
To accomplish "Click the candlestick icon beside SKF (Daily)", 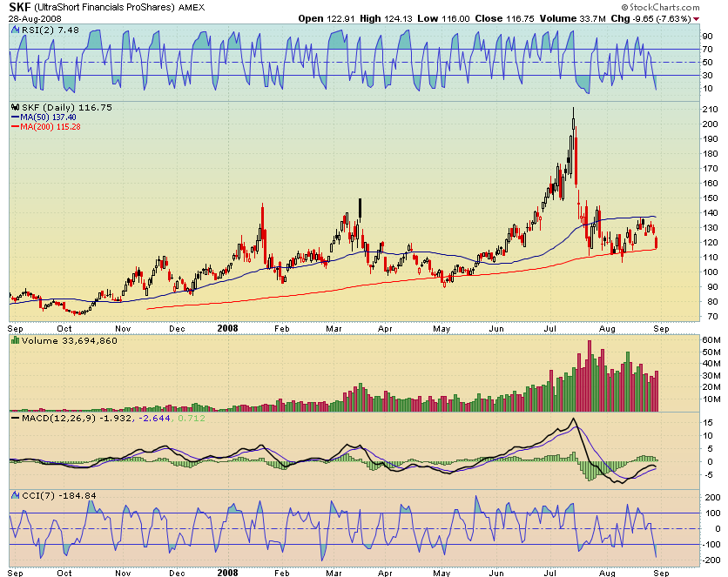I will click(16, 107).
